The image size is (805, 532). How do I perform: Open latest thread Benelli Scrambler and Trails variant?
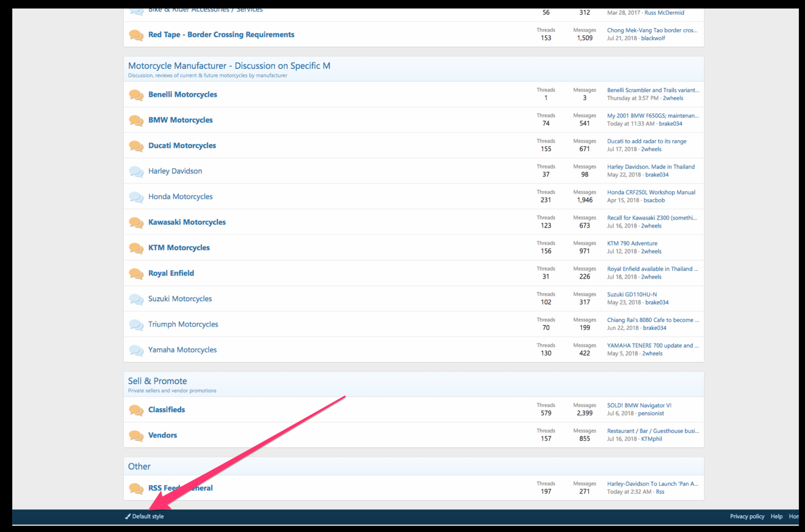[653, 90]
